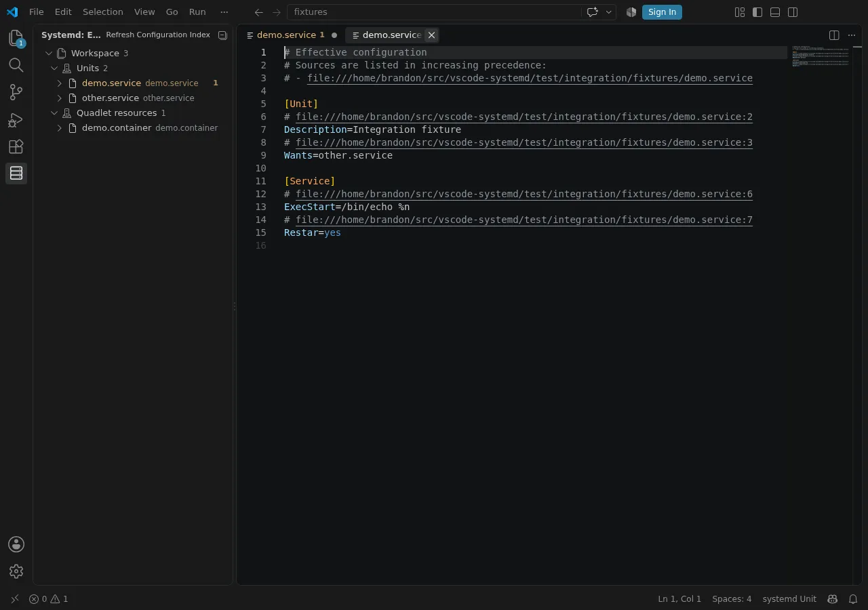Click Ln 1, Col 1 status
This screenshot has width=868, height=610.
pos(679,599)
